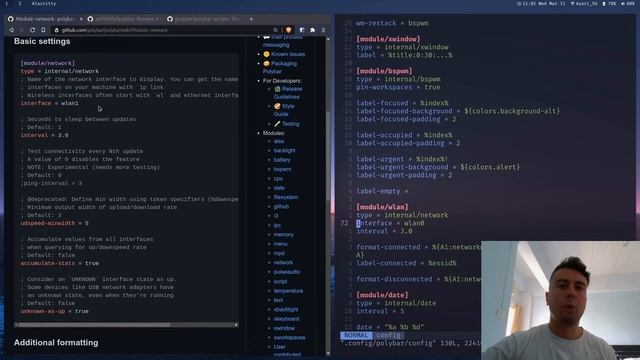Click the Basic settings heading
The width and height of the screenshot is (640, 360).
[x=42, y=41]
